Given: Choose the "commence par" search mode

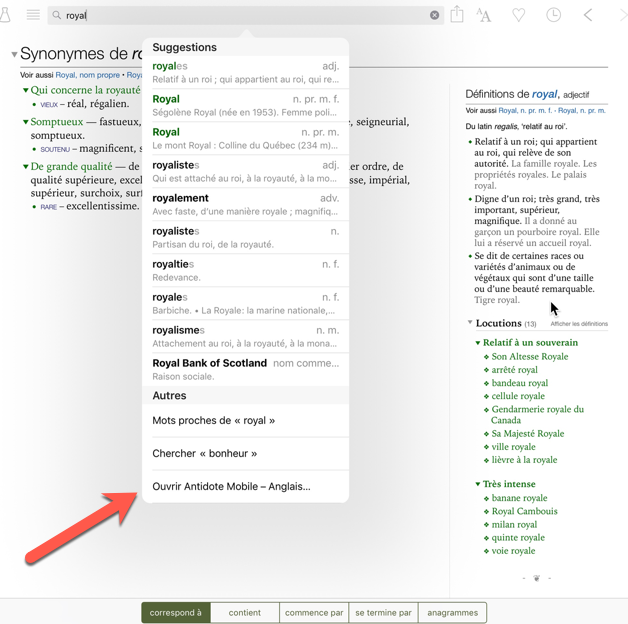Looking at the screenshot, I should 314,612.
